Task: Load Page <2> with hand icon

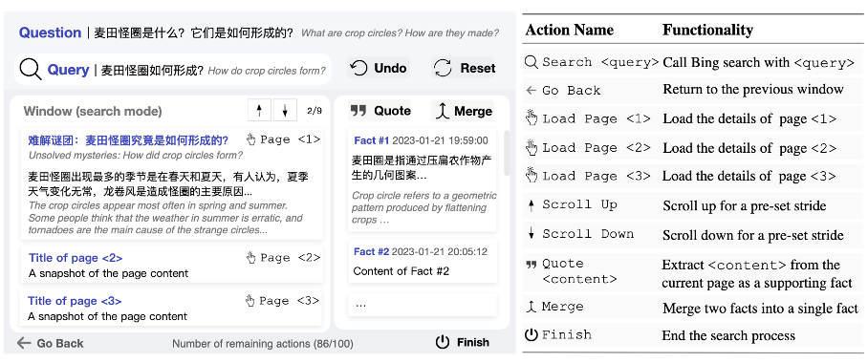Action: click(283, 257)
